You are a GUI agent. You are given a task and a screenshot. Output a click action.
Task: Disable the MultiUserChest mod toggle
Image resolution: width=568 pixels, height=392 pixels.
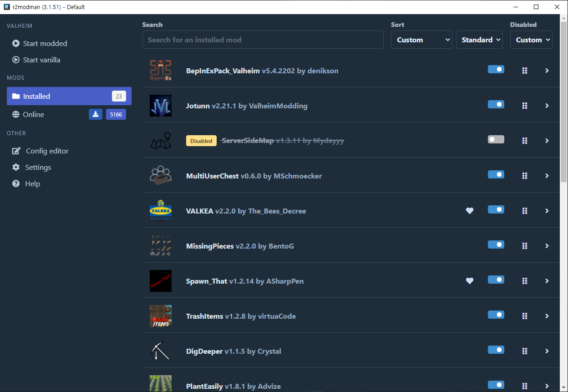pos(496,174)
